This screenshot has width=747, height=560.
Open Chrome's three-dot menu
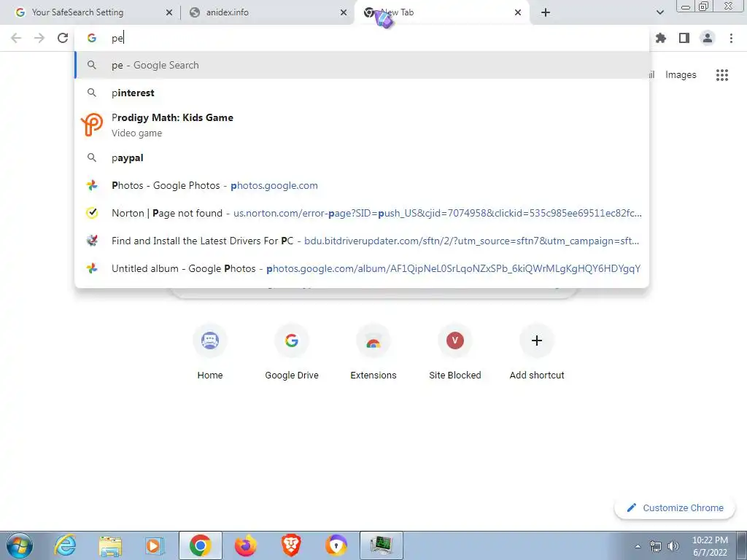pyautogui.click(x=731, y=38)
